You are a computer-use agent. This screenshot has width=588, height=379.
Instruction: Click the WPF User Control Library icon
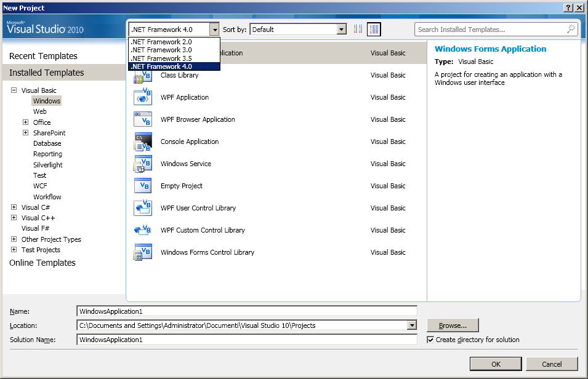142,208
